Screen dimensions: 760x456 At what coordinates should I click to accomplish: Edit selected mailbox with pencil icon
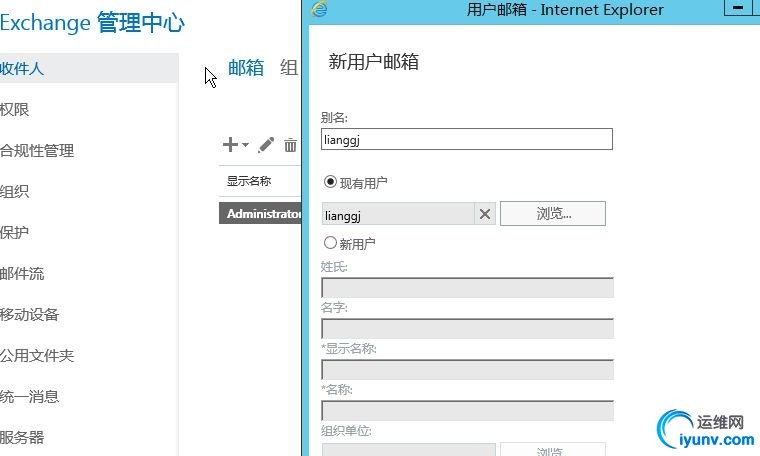point(266,144)
